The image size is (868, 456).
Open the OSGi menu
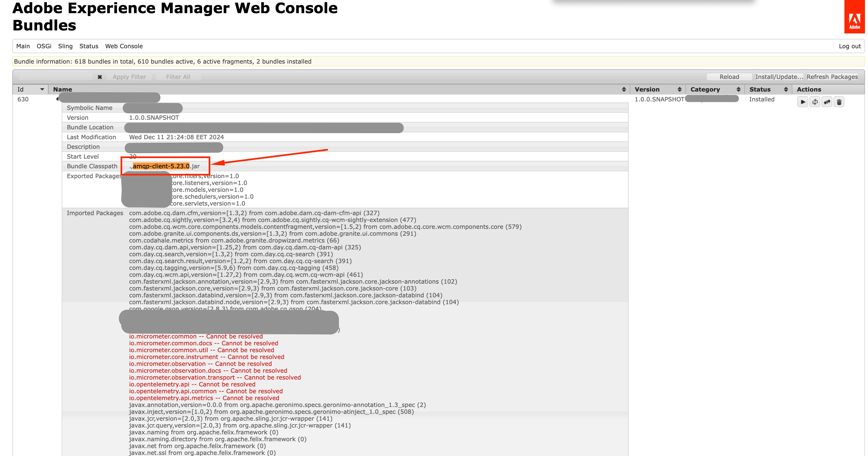click(44, 46)
